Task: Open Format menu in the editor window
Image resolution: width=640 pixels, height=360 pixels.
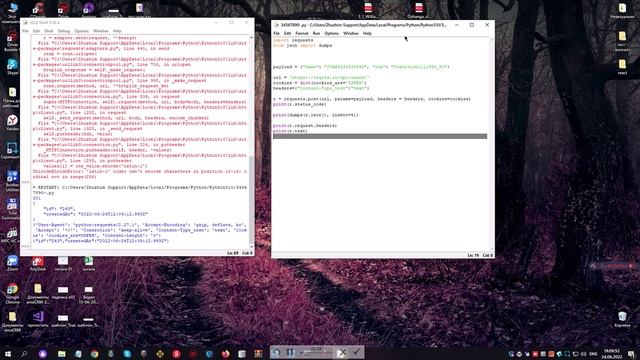Action: 302,33
